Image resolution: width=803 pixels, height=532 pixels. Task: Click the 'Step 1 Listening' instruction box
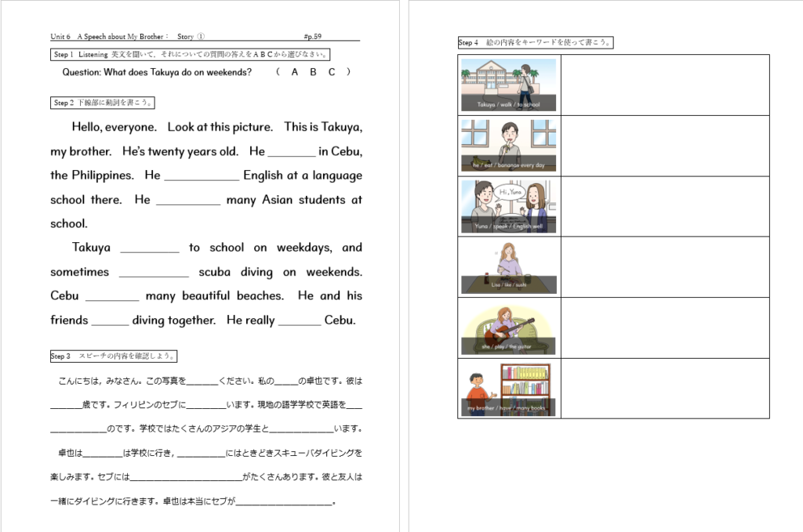(x=190, y=54)
